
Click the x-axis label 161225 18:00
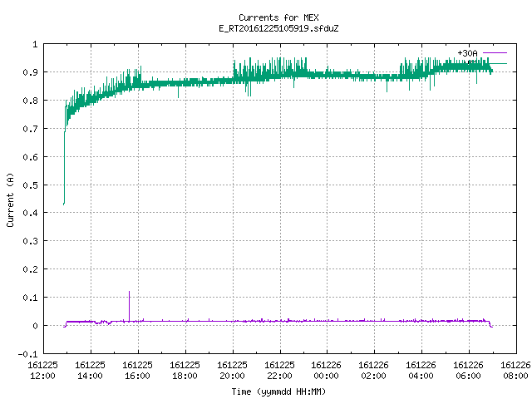[185, 371]
